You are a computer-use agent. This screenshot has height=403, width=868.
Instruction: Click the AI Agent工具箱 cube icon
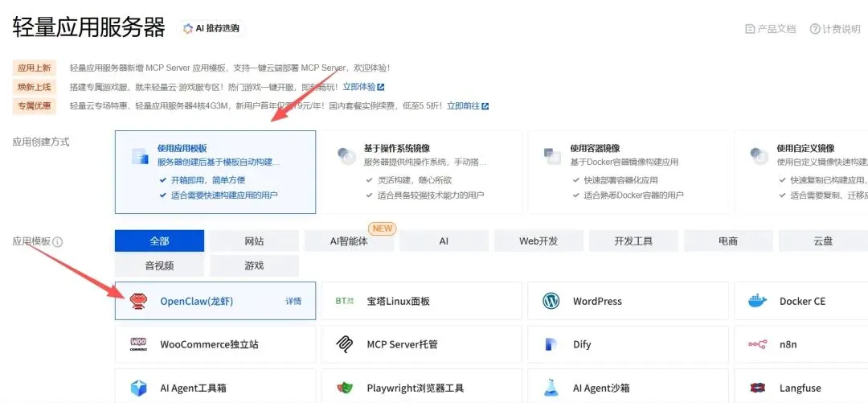138,388
